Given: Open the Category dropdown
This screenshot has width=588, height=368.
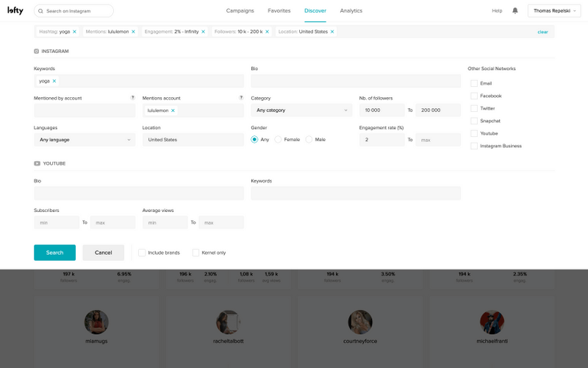Looking at the screenshot, I should tap(301, 110).
